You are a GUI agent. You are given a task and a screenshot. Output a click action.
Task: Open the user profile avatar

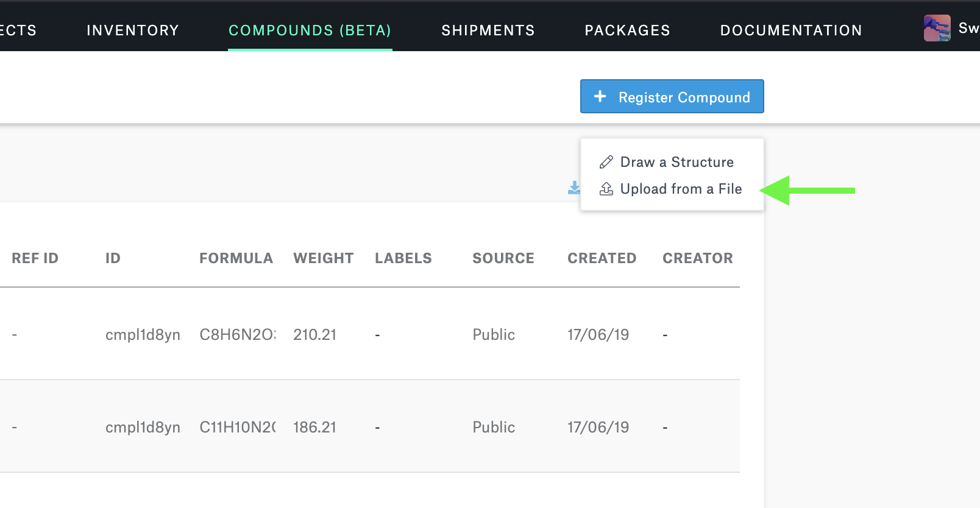coord(937,29)
